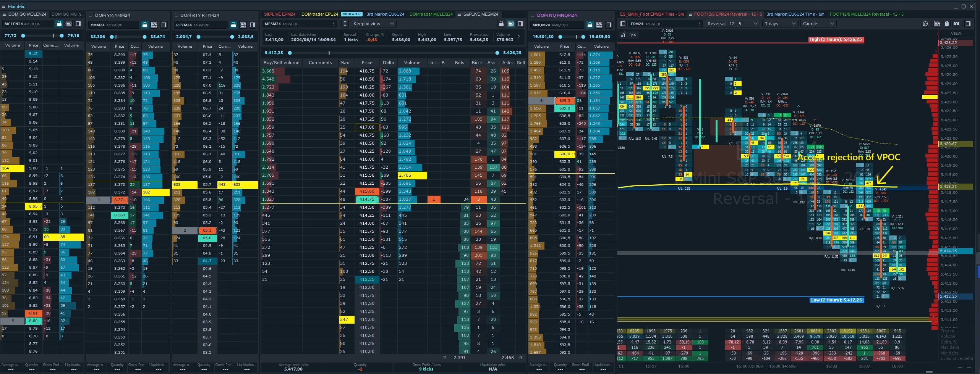Click the Buy/Sell volume column header
Image resolution: width=980 pixels, height=374 pixels.
282,63
